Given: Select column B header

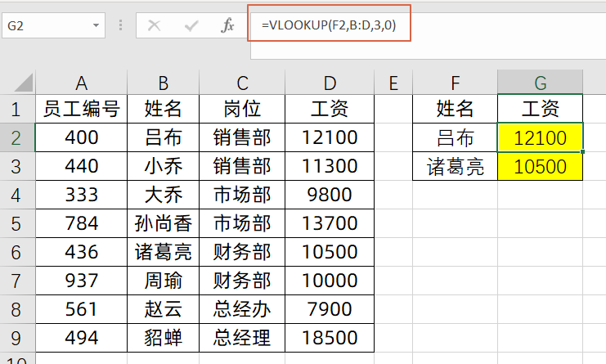Looking at the screenshot, I should (x=163, y=83).
